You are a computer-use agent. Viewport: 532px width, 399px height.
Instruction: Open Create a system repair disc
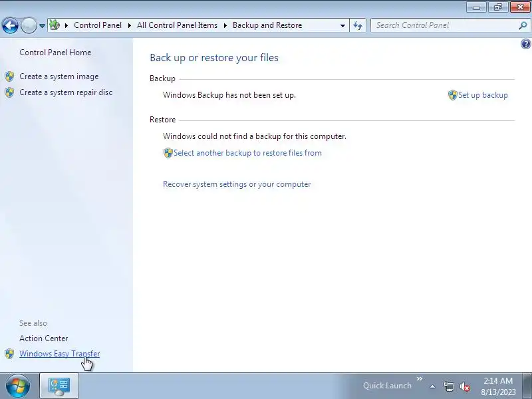(x=66, y=92)
